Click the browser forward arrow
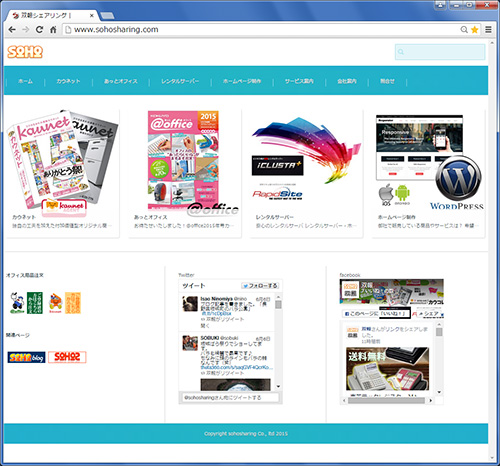This screenshot has height=466, width=500. click(x=26, y=30)
